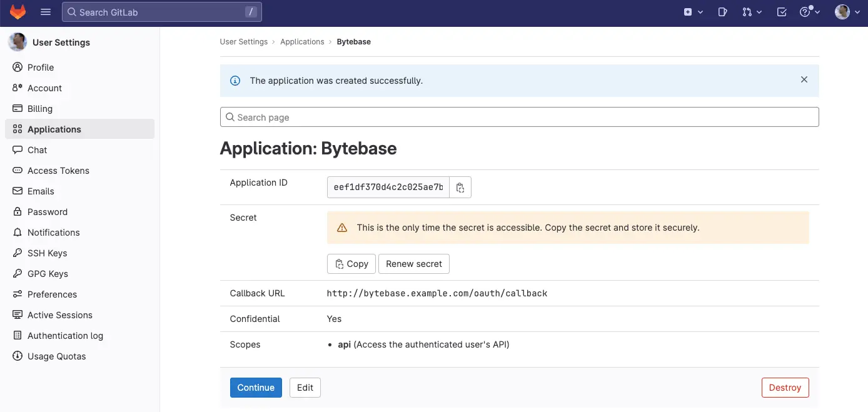Viewport: 868px width, 412px height.
Task: Open Password settings link
Action: (x=48, y=212)
